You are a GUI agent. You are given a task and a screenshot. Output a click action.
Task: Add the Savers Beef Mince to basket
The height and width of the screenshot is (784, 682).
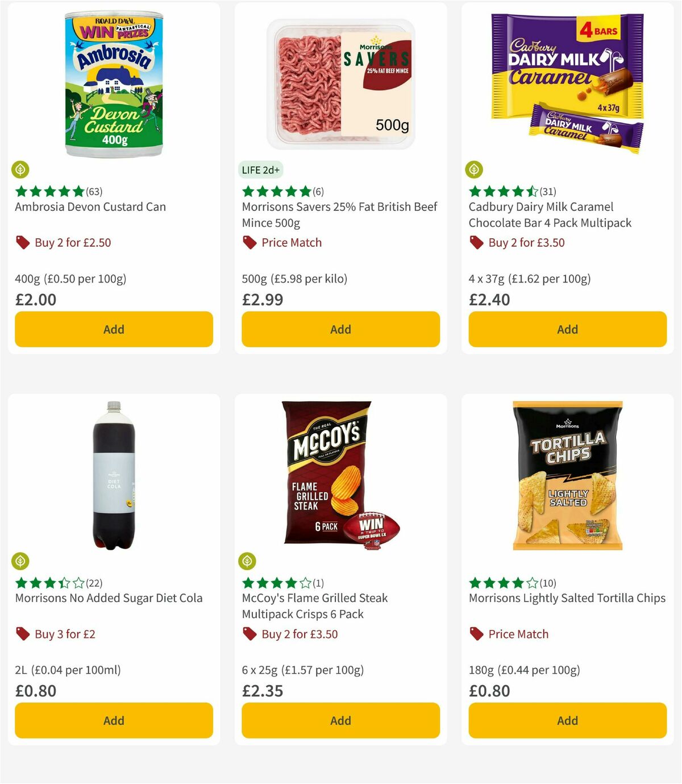click(340, 329)
